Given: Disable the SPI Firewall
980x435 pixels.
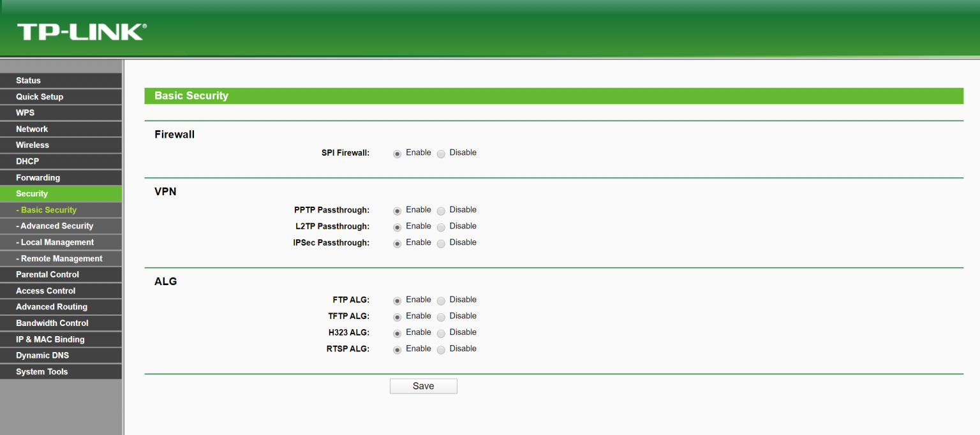Looking at the screenshot, I should coord(441,153).
